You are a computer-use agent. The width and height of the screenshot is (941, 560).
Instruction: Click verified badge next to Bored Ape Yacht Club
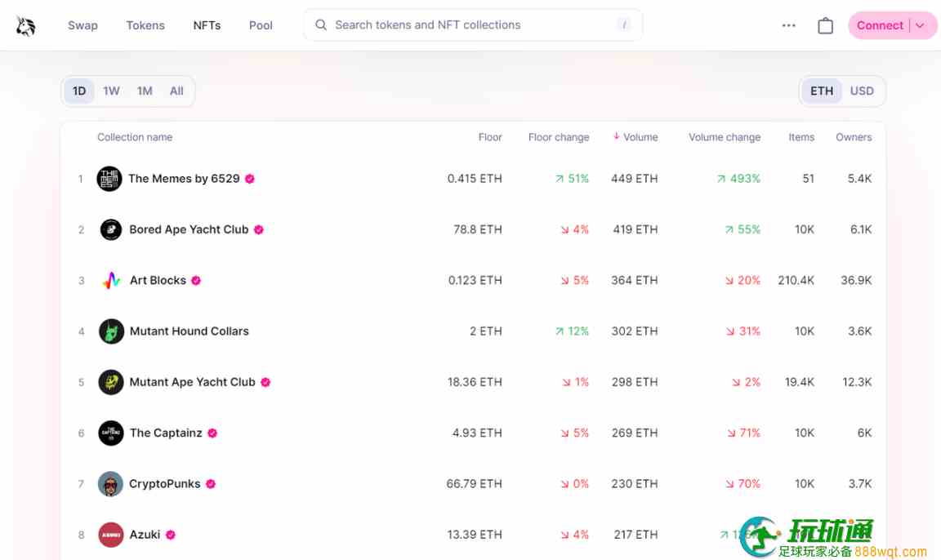(259, 229)
